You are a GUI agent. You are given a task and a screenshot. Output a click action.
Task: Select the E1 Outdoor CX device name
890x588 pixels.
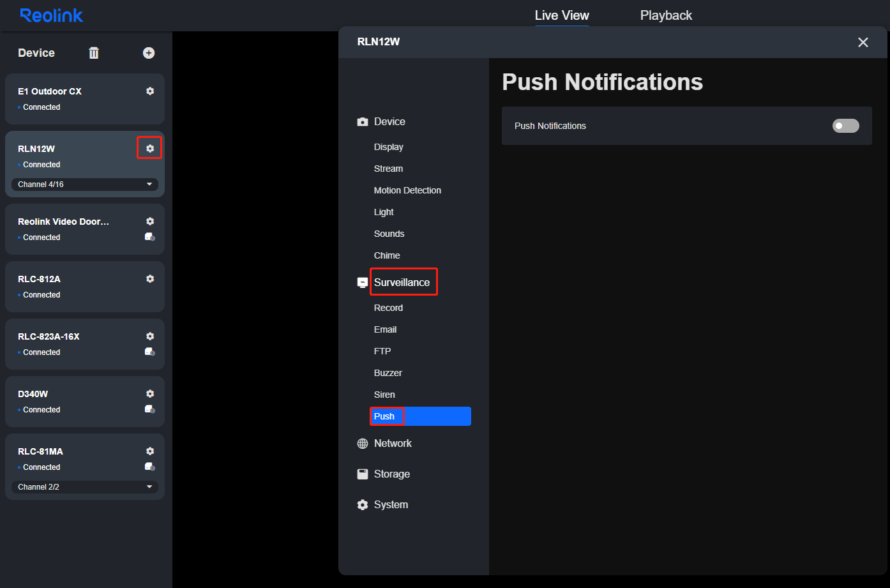[x=50, y=91]
